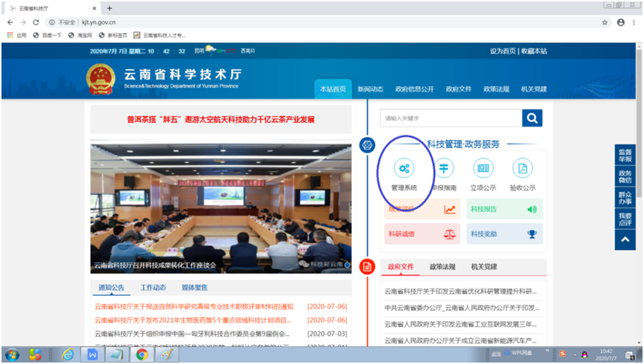Open the statistics chart tile
The width and height of the screenshot is (644, 364).
(422, 209)
